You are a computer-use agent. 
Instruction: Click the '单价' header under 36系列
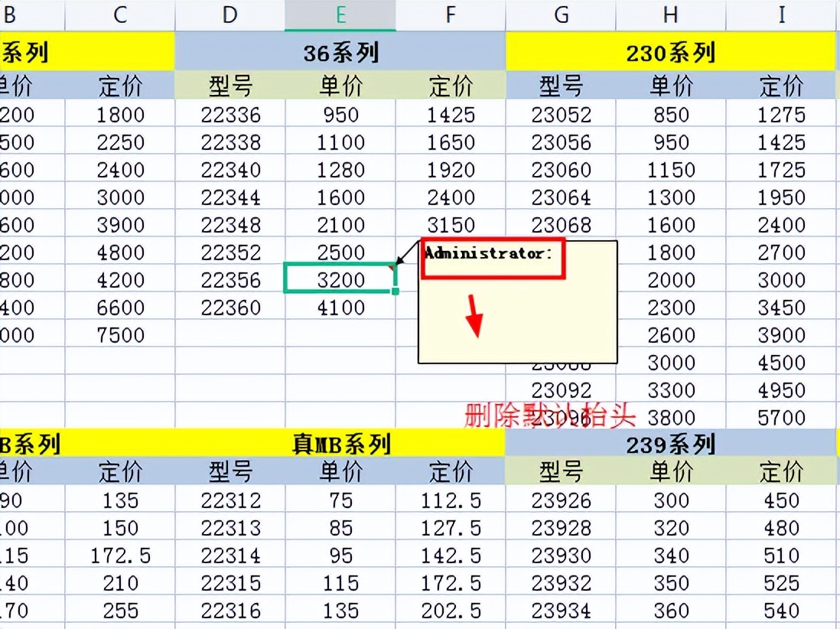340,86
